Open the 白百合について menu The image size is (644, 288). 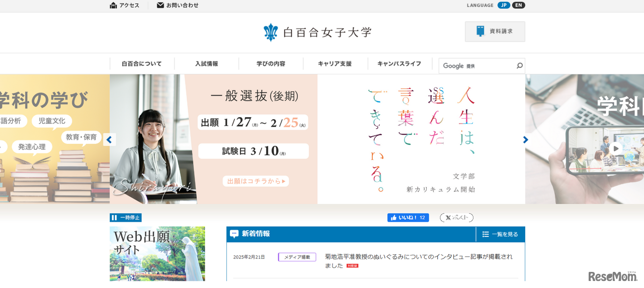click(x=142, y=64)
